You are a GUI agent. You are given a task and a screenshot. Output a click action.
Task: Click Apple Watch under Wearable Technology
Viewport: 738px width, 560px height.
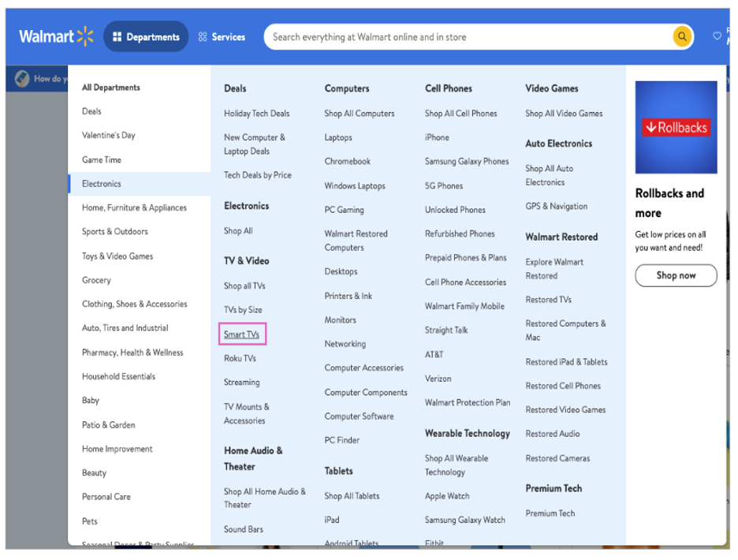point(447,496)
